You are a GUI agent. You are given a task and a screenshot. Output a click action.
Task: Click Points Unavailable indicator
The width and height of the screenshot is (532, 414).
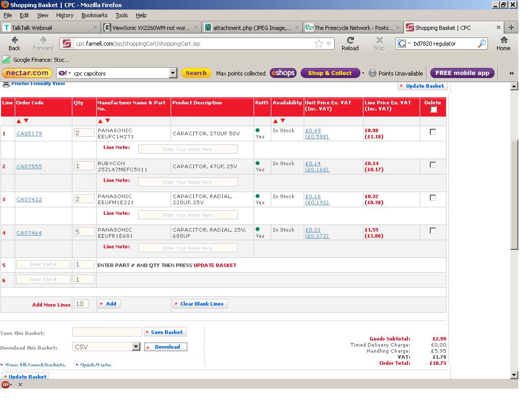pos(396,73)
